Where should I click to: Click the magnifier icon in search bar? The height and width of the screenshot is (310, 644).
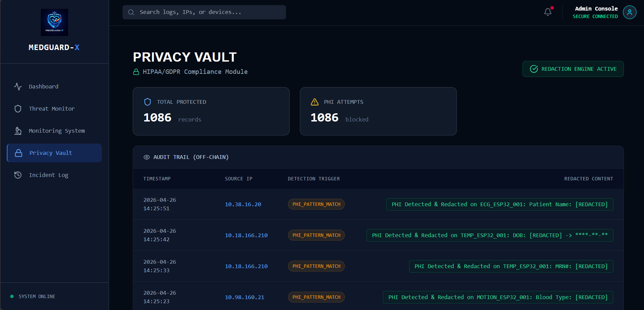coord(131,12)
